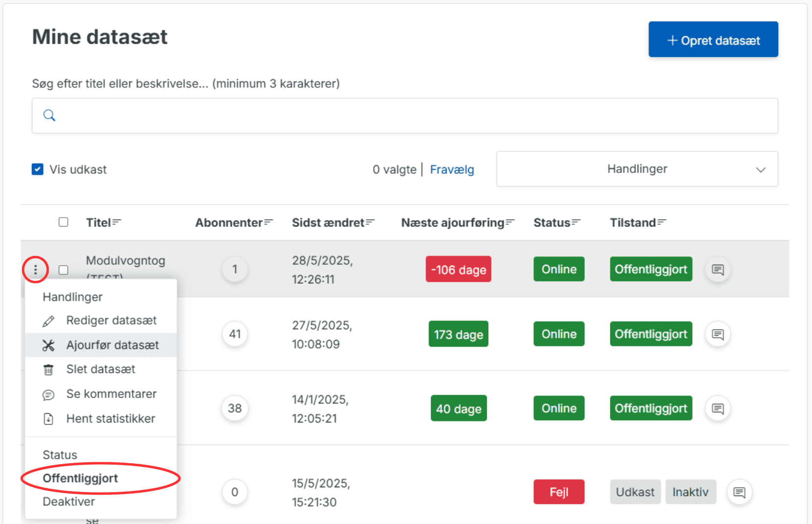The image size is (812, 524).
Task: Sort by Status column icon
Action: coord(576,223)
